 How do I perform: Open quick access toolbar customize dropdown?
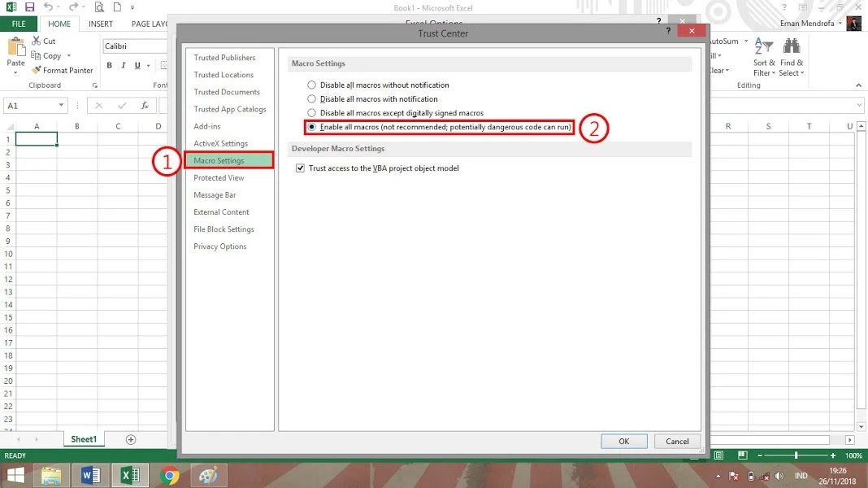coord(132,8)
